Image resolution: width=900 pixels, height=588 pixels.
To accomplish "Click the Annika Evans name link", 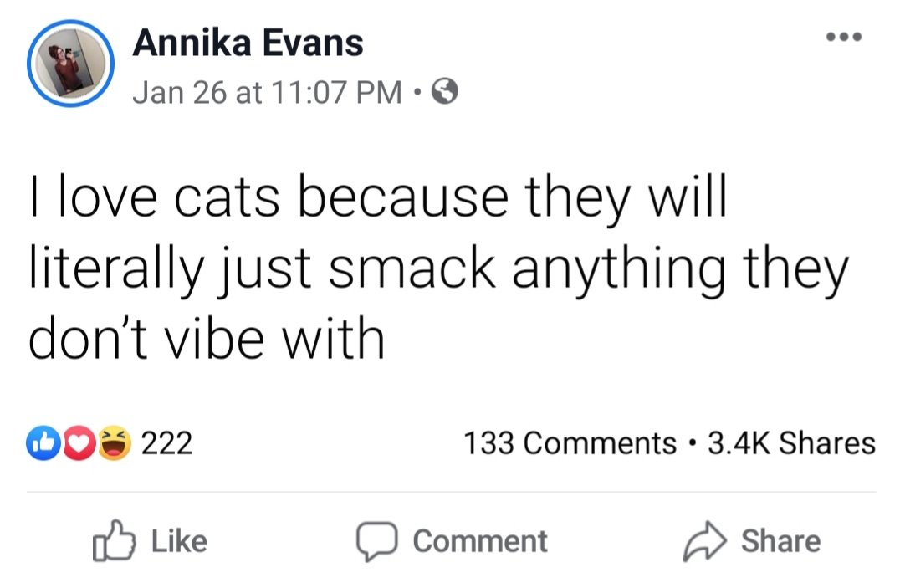I will click(x=248, y=43).
